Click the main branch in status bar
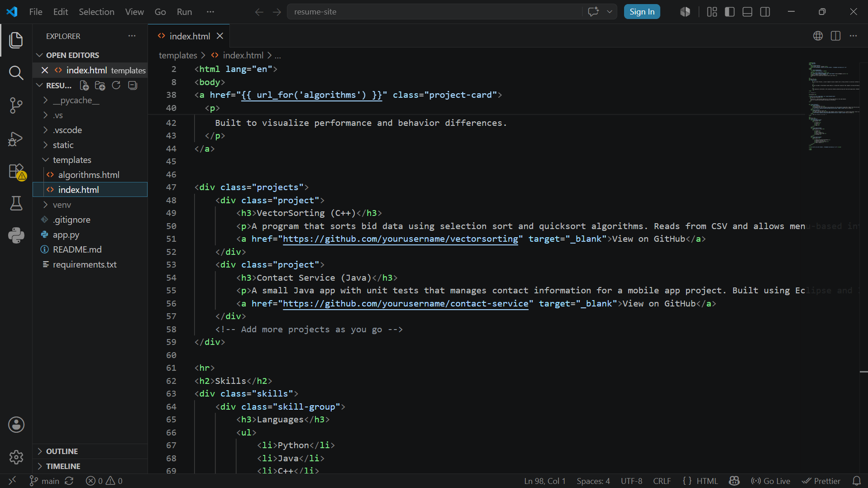 [x=44, y=481]
